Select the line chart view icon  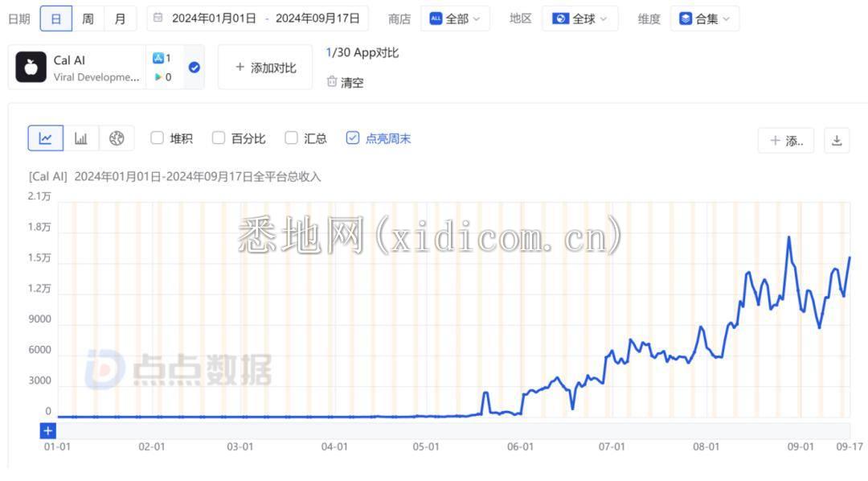tap(45, 138)
